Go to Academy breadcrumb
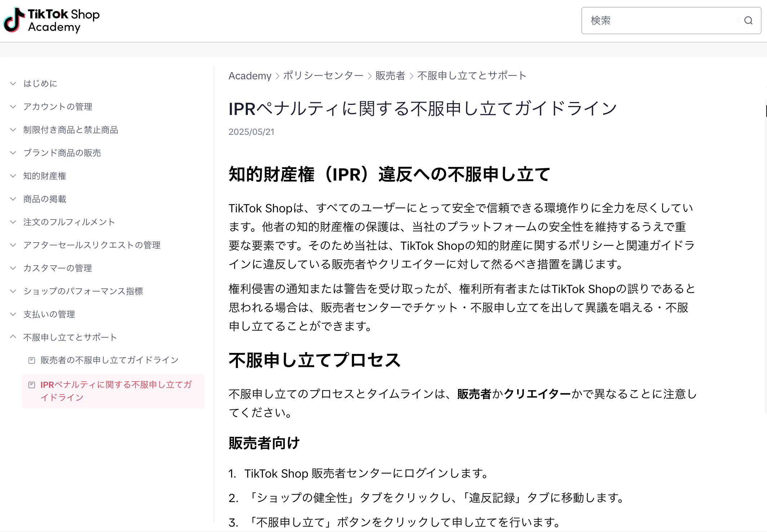This screenshot has width=767, height=532. pyautogui.click(x=250, y=76)
